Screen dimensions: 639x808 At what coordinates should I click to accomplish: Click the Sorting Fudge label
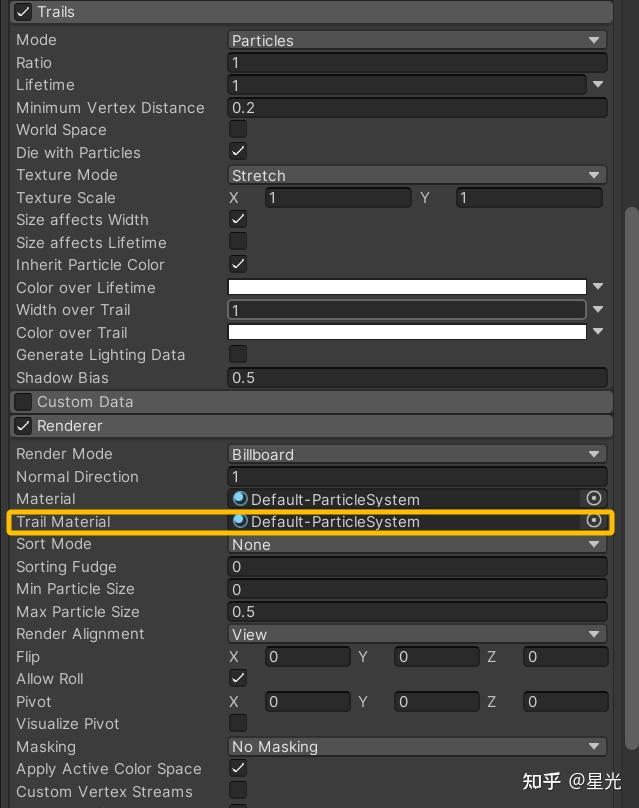[66, 566]
